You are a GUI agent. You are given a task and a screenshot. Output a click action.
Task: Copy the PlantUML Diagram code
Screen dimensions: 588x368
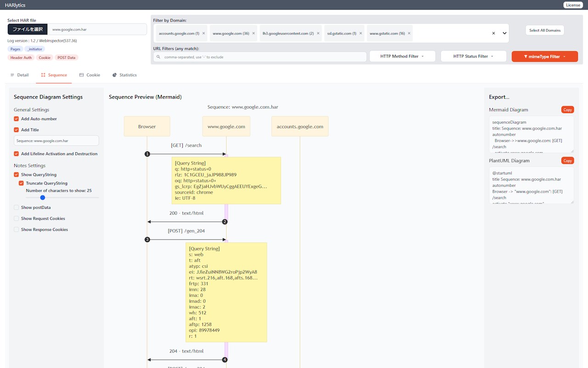(x=568, y=161)
